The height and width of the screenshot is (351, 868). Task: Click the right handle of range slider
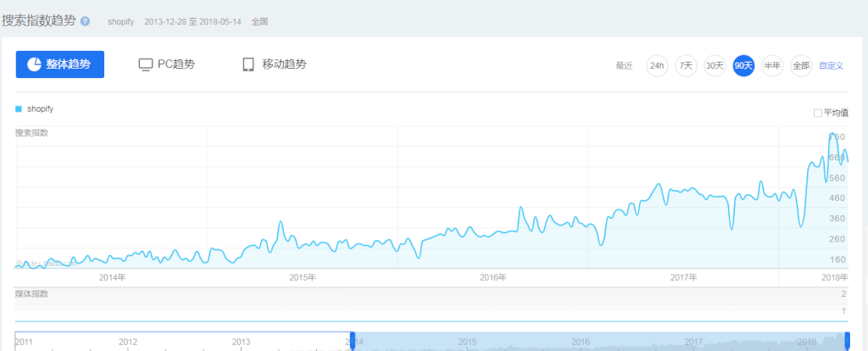click(x=847, y=340)
